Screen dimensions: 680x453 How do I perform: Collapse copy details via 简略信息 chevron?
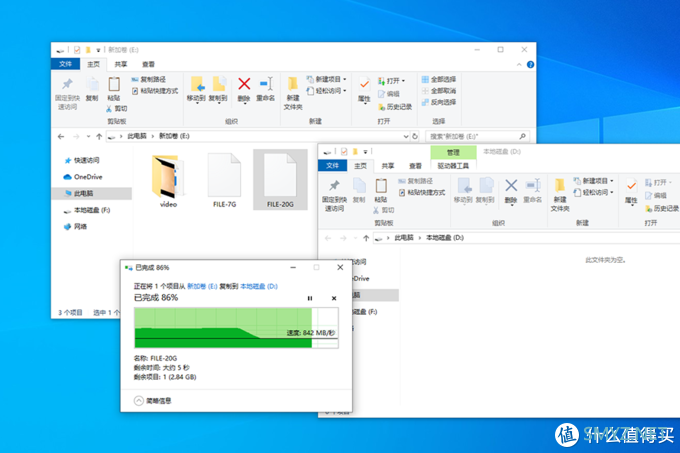pos(138,401)
